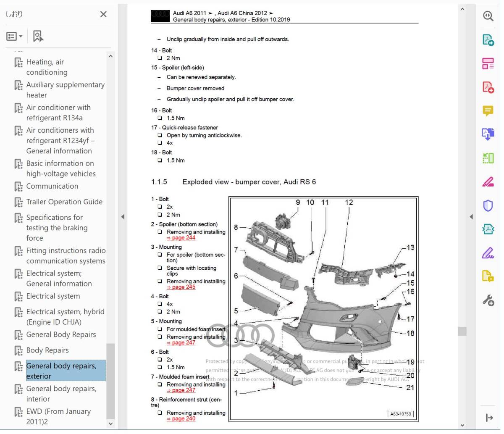Collapse the right tools pane arrow
The width and height of the screenshot is (504, 434).
[x=471, y=217]
